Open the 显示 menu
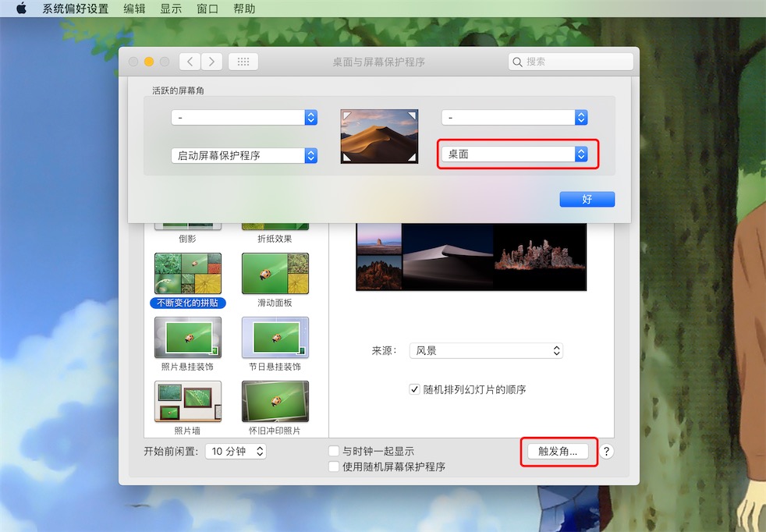 [x=171, y=9]
